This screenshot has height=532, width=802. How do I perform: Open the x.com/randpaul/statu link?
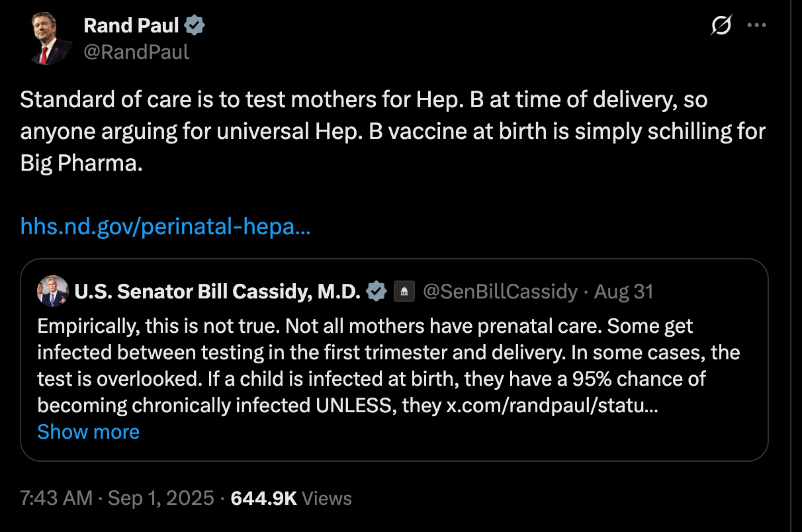552,405
